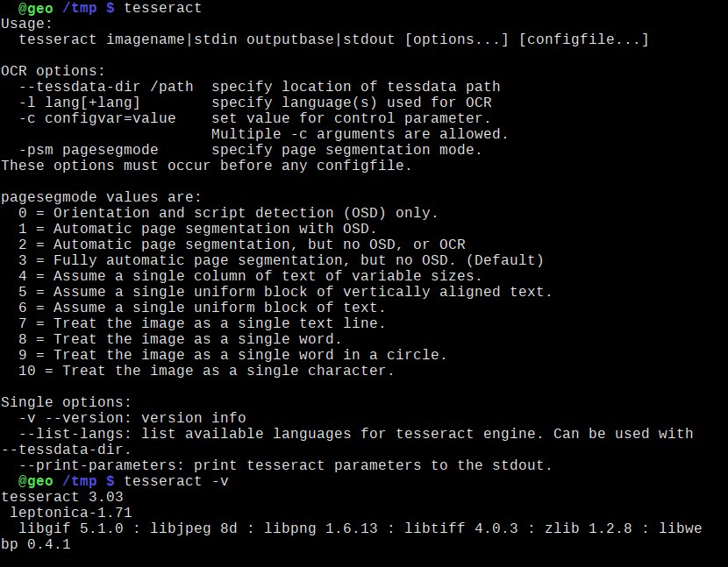Click 'Multiple -c arguments are allowed.' text

tap(360, 134)
